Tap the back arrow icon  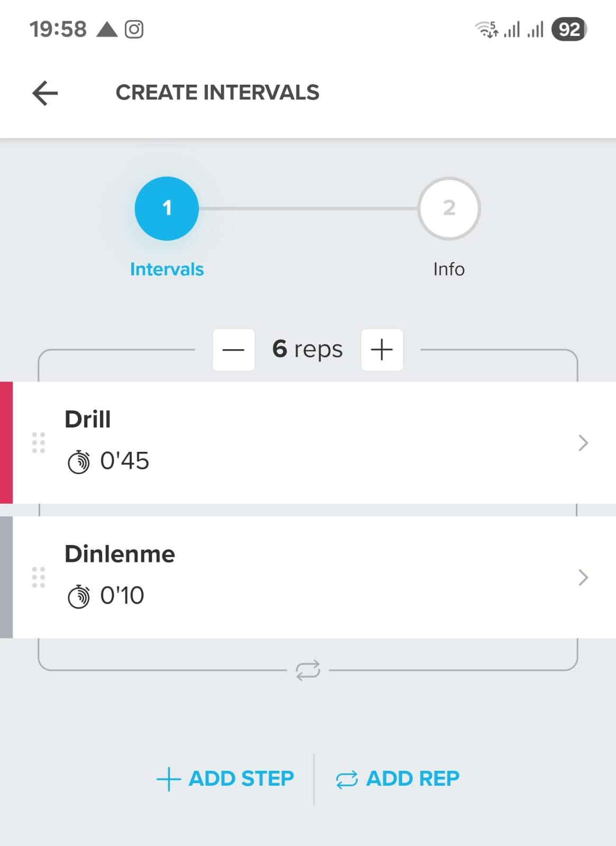click(45, 93)
